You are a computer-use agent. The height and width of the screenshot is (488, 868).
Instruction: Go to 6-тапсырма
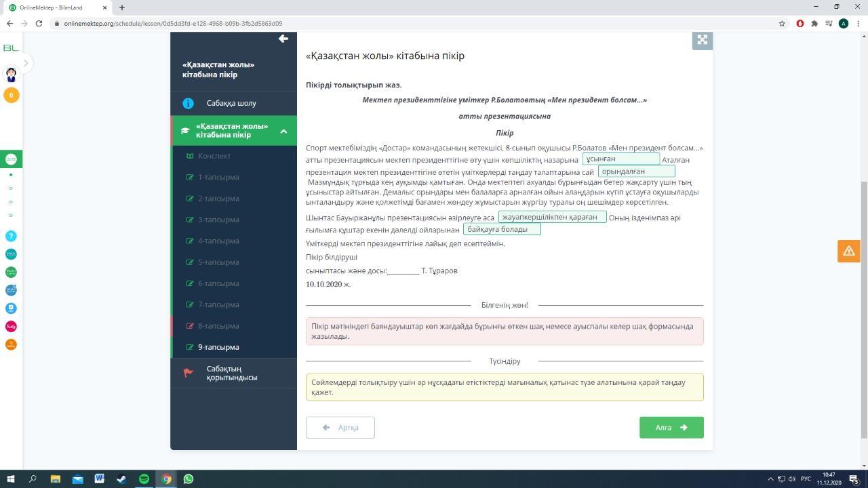click(x=234, y=283)
